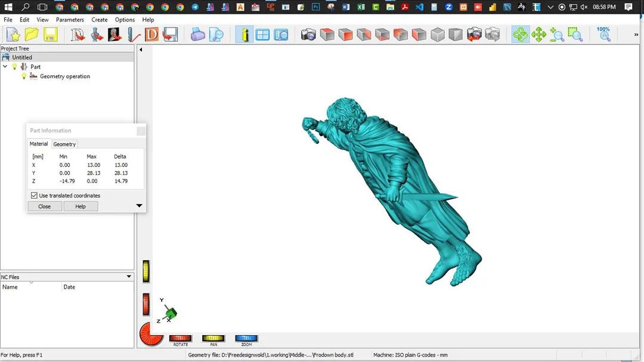Viewport: 644px width, 362px height.
Task: Open the Options menu
Action: (125, 20)
